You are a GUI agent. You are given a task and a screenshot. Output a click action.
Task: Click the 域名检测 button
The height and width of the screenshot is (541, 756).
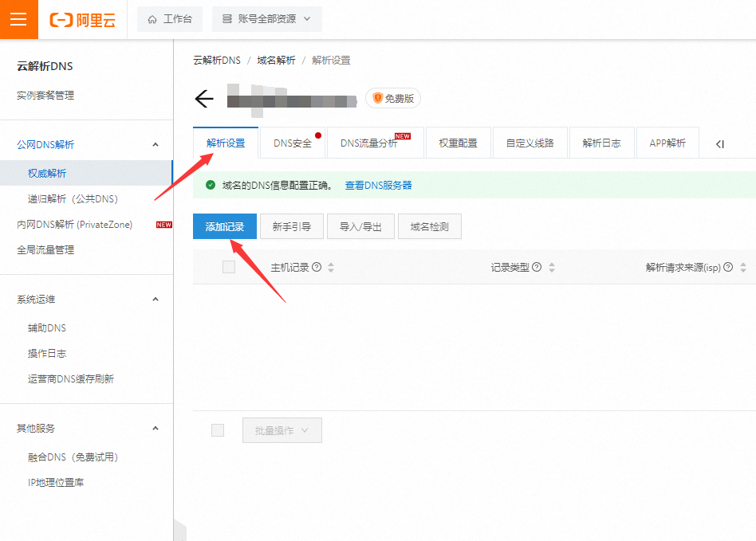coord(430,226)
